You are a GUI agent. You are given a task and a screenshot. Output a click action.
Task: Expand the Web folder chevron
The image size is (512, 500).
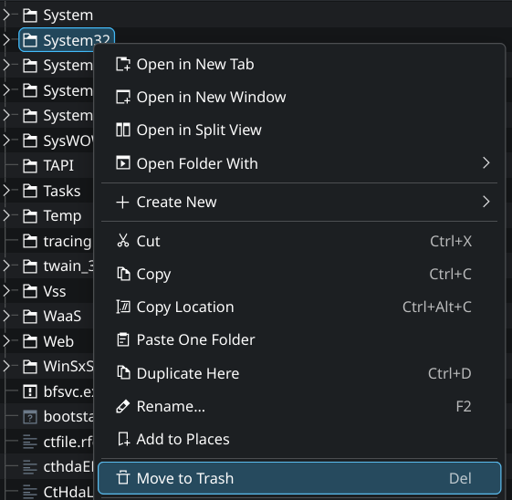tap(6, 341)
